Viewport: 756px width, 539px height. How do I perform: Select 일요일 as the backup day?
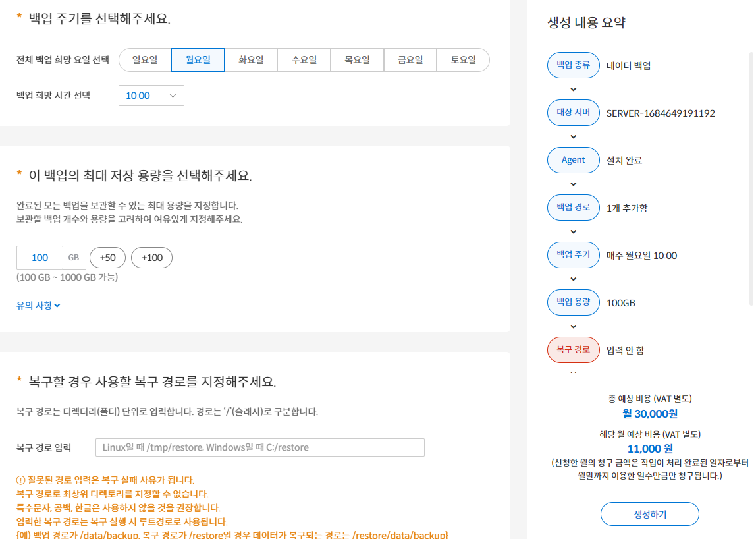pyautogui.click(x=145, y=60)
